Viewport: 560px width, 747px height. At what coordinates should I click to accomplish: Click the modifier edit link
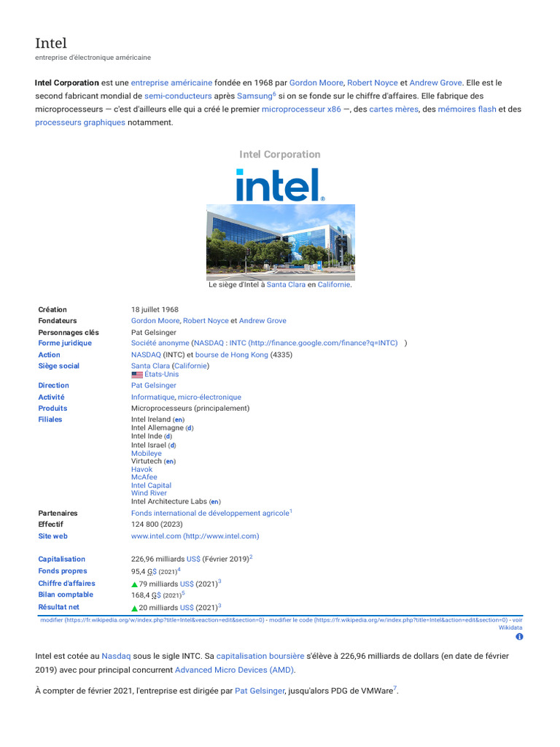[152, 620]
